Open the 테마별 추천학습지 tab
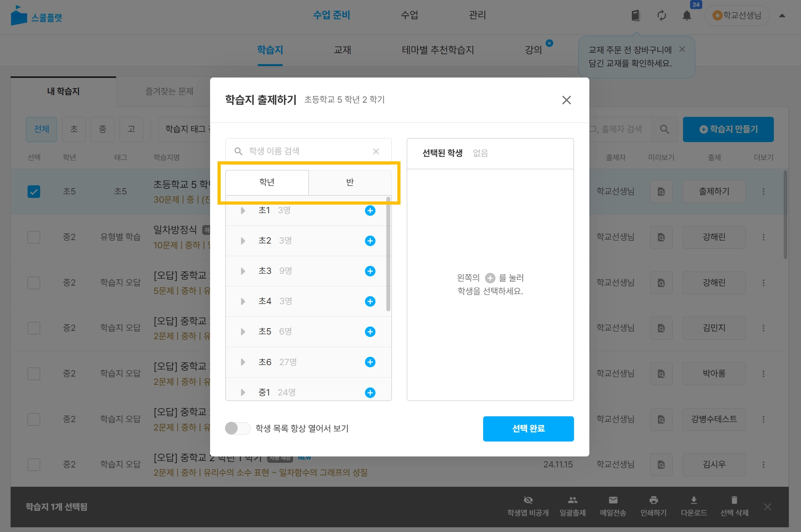The width and height of the screenshot is (801, 532). tap(437, 50)
